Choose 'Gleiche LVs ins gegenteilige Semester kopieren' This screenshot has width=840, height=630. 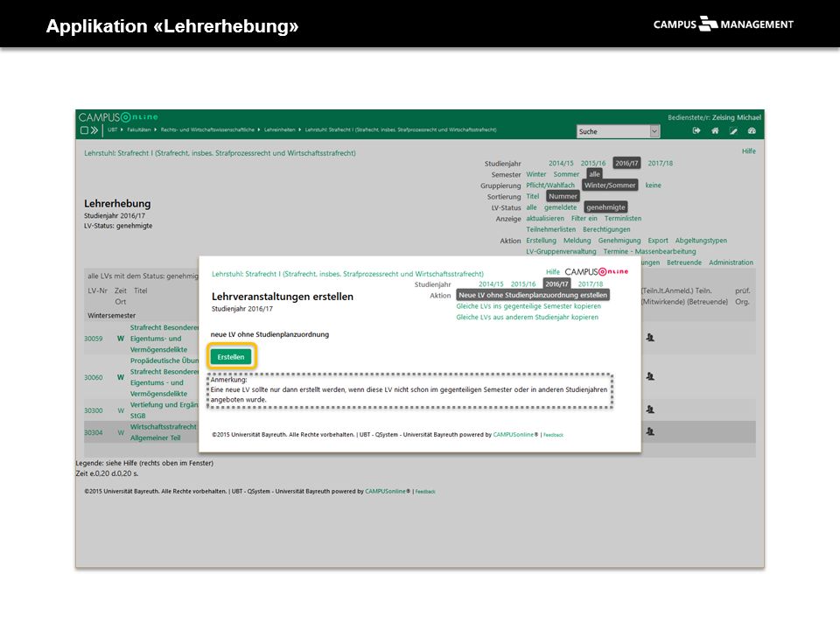tap(528, 306)
